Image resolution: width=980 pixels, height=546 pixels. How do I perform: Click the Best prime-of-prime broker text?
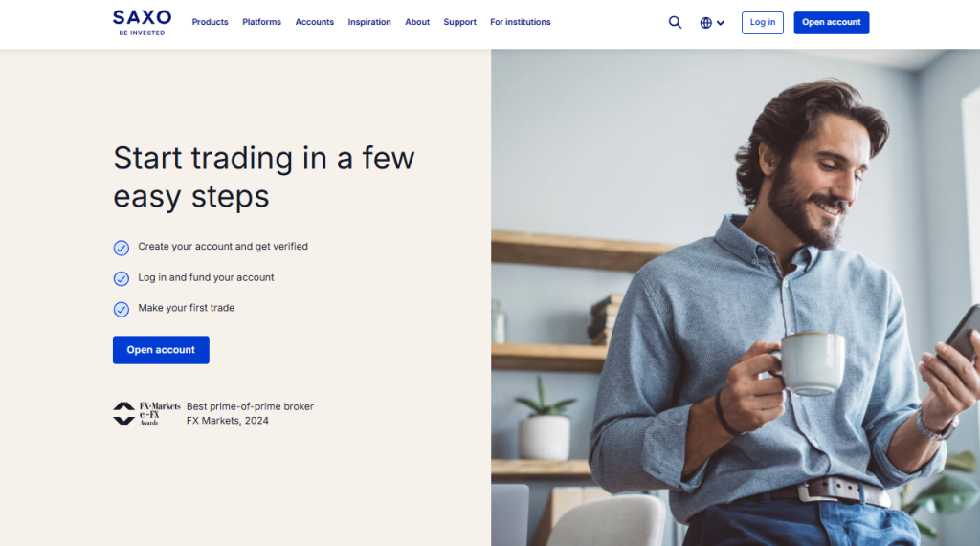coord(250,406)
